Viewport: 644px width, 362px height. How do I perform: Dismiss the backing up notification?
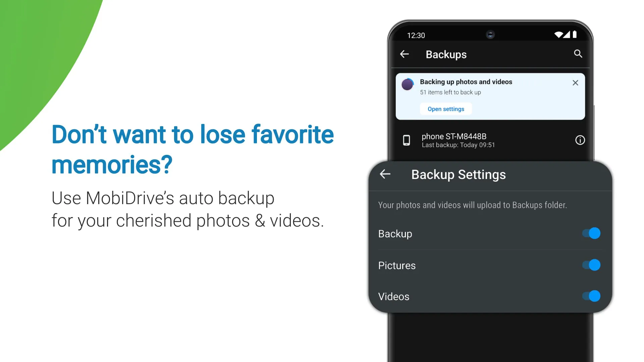pos(575,83)
